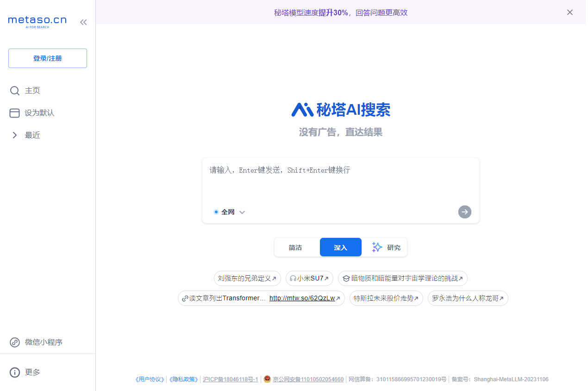Choose suggestion 小米SU7
The image size is (588, 391).
(309, 279)
